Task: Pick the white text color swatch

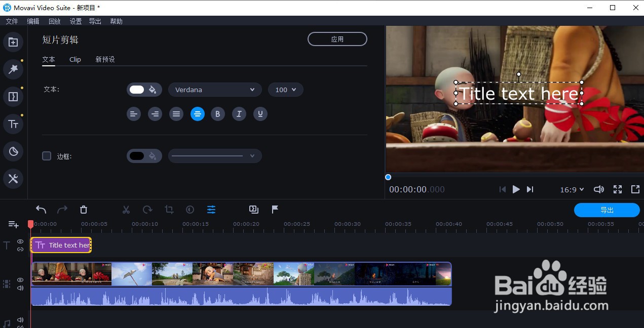Action: point(137,90)
